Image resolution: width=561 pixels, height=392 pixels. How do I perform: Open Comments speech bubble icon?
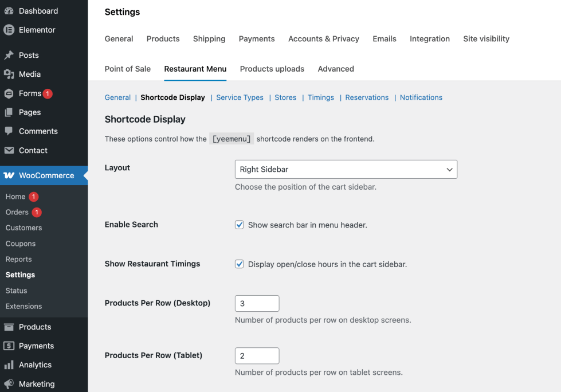coord(9,131)
